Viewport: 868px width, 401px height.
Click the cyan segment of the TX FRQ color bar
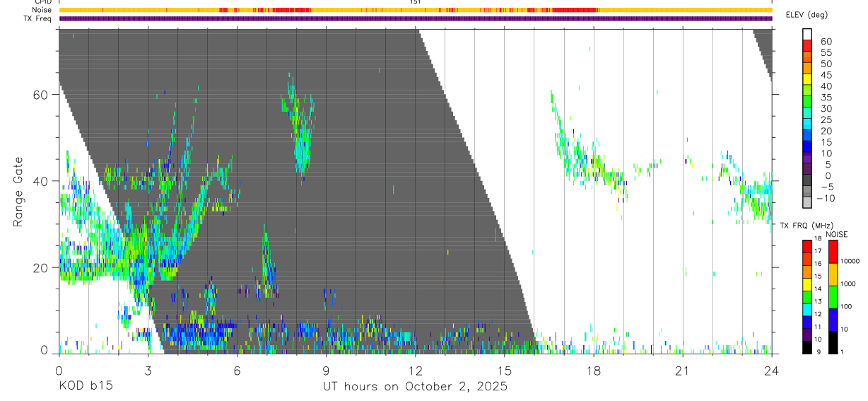(807, 310)
